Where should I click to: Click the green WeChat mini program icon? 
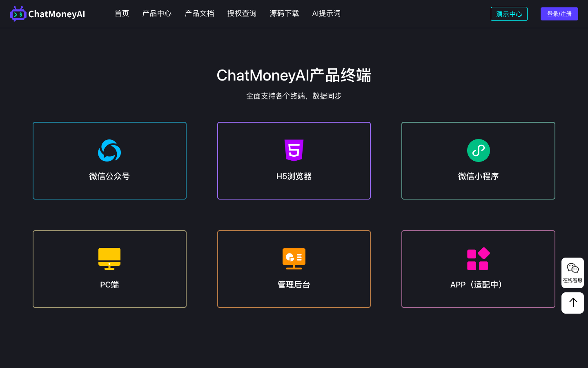478,150
